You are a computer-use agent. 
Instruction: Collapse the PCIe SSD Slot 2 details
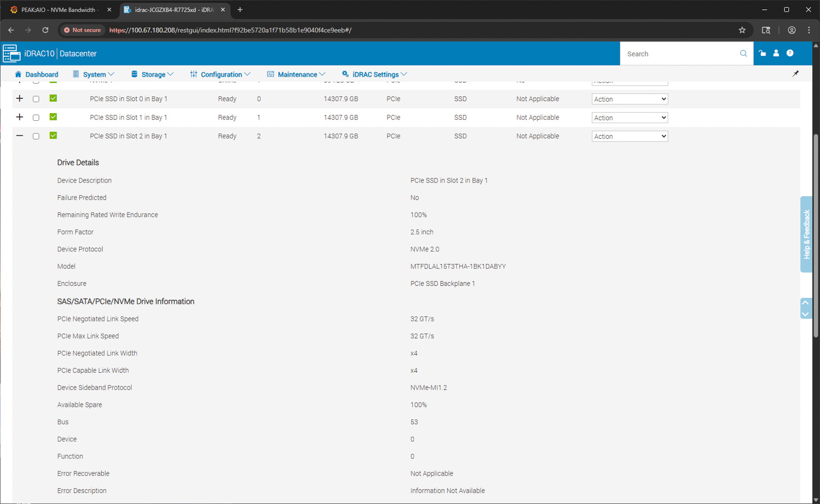pos(20,136)
